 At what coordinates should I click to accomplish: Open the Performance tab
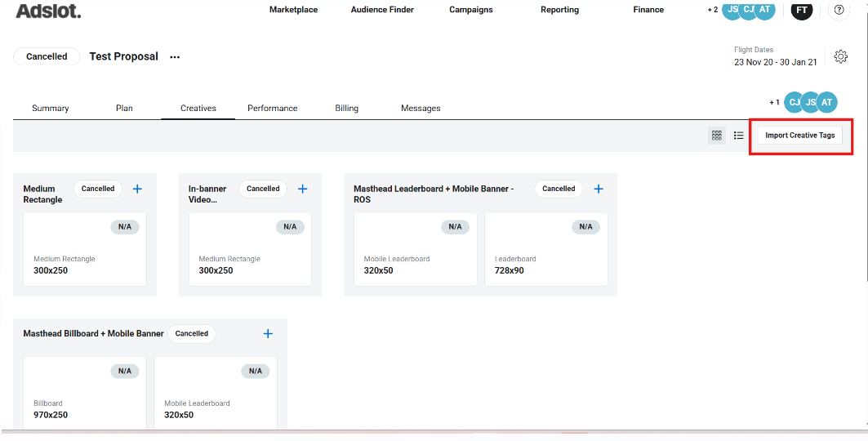coord(272,108)
